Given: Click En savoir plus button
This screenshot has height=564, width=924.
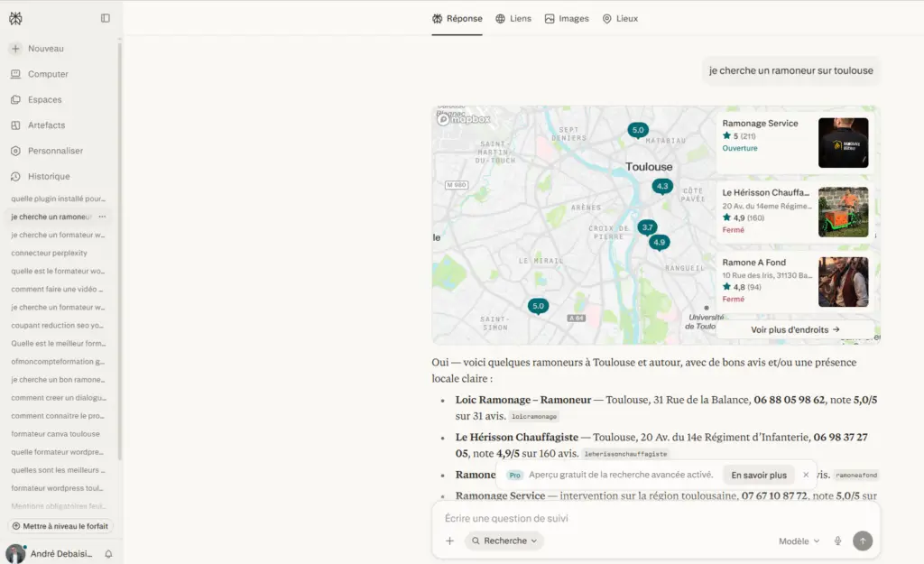Looking at the screenshot, I should [759, 475].
